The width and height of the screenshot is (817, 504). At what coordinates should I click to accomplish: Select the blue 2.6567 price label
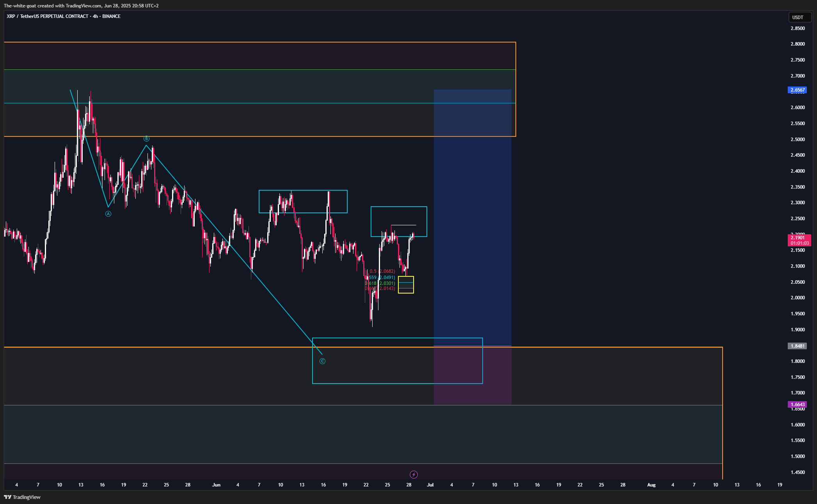pyautogui.click(x=797, y=90)
